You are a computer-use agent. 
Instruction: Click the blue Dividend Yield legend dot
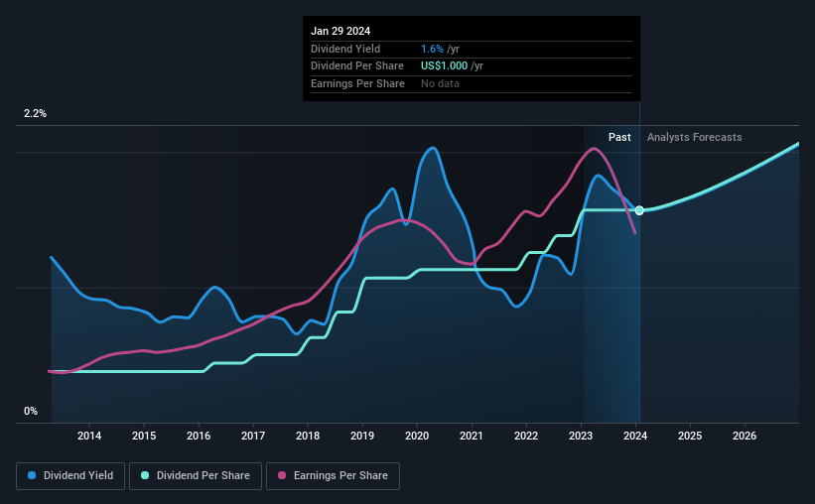(32, 475)
